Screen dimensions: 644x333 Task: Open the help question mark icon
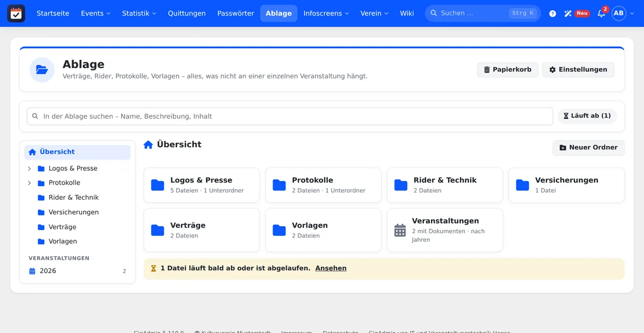coord(553,13)
